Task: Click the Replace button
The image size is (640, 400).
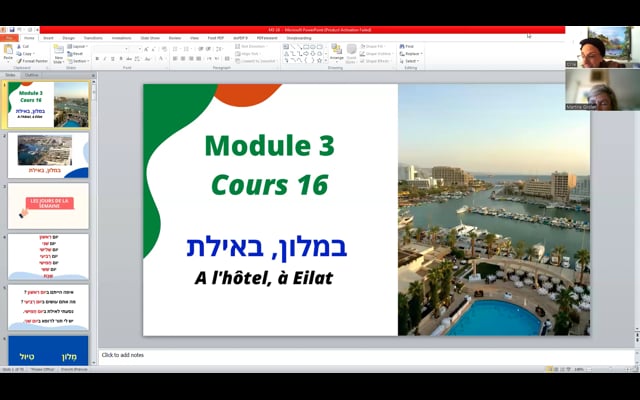Action: [x=411, y=53]
